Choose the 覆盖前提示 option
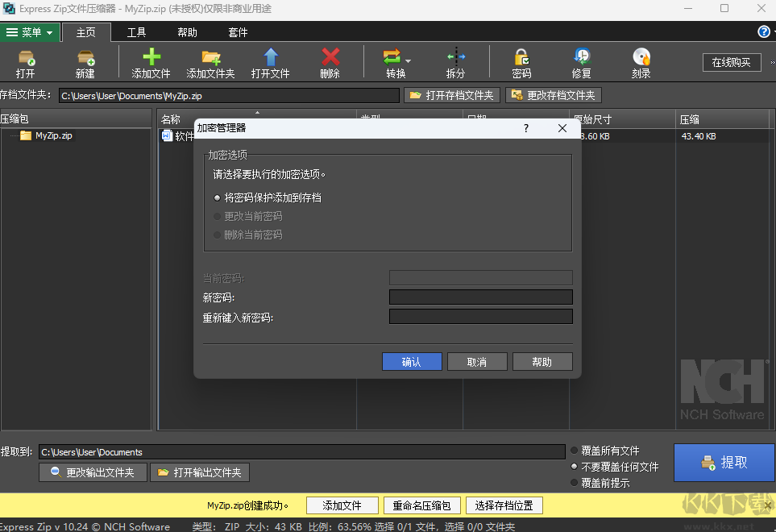Image resolution: width=776 pixels, height=532 pixels. click(572, 482)
